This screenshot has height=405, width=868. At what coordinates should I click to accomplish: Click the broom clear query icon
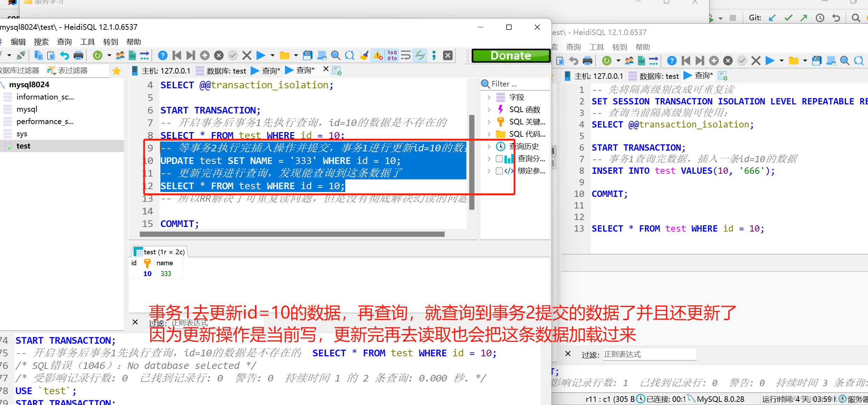click(x=364, y=55)
